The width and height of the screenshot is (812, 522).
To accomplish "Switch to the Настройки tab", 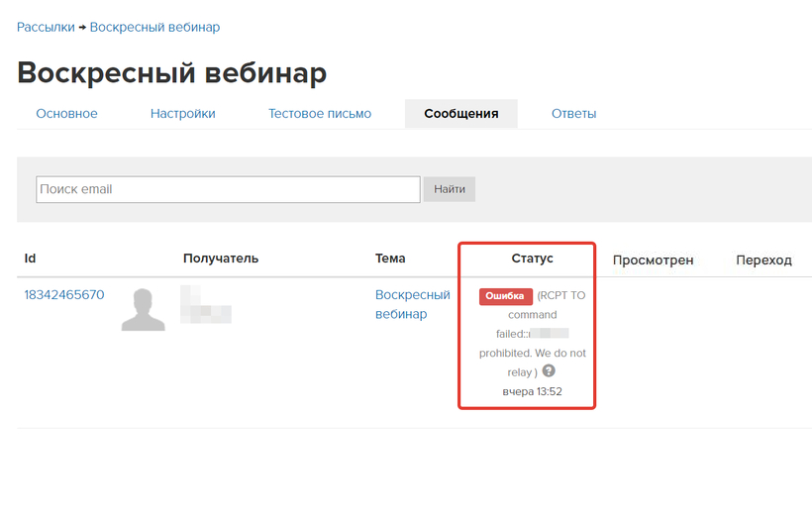I will 183,113.
